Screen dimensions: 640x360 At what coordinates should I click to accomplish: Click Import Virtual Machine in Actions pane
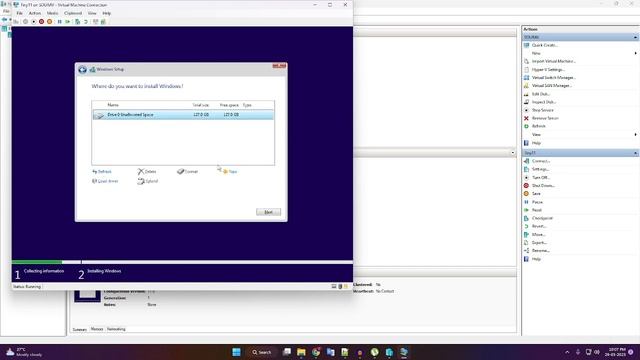click(553, 61)
